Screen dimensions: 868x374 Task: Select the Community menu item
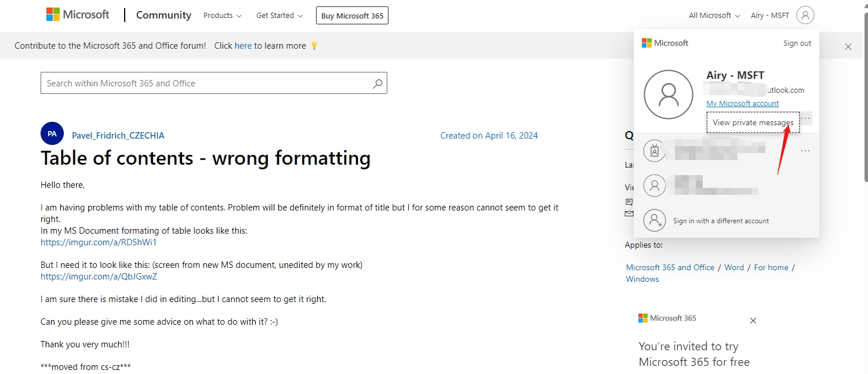tap(163, 15)
